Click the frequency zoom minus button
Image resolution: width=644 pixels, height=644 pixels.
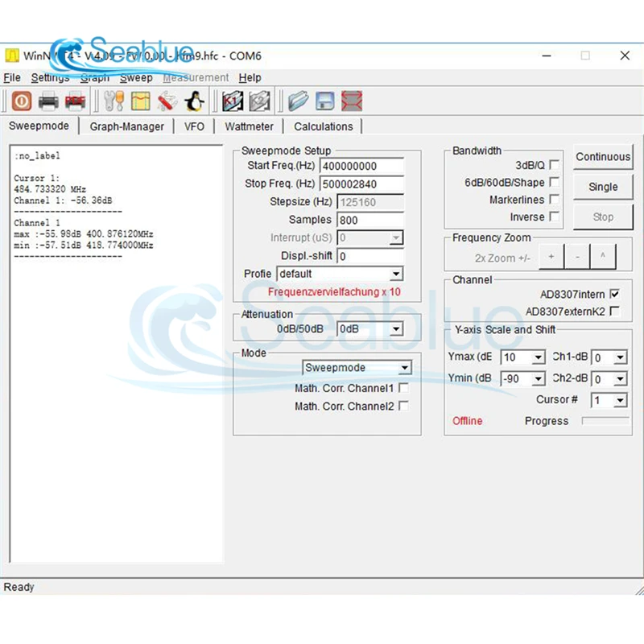click(x=577, y=256)
